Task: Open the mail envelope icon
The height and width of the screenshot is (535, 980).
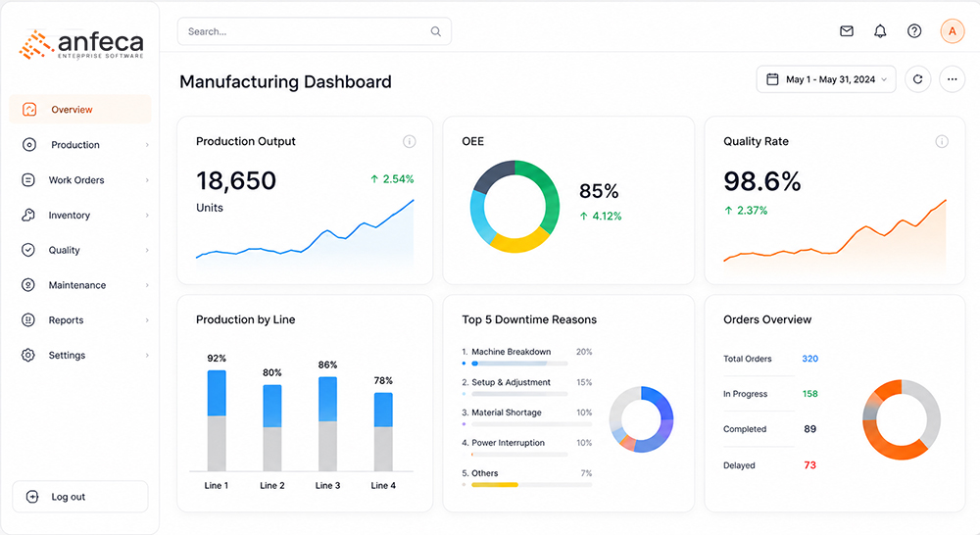Action: point(847,30)
